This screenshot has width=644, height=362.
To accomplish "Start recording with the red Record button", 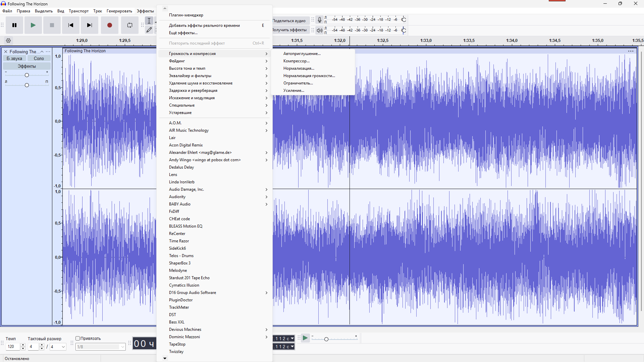I will [110, 25].
